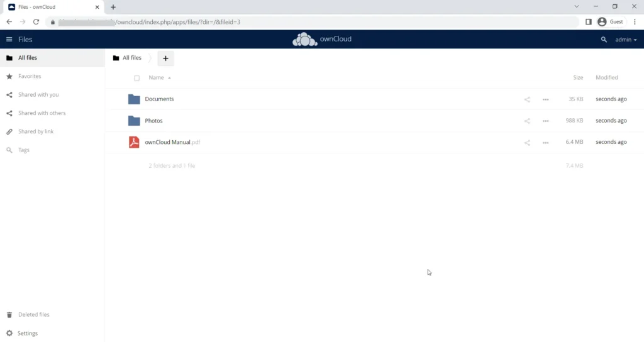Open the Guest profile button
Image resolution: width=644 pixels, height=342 pixels.
point(611,22)
